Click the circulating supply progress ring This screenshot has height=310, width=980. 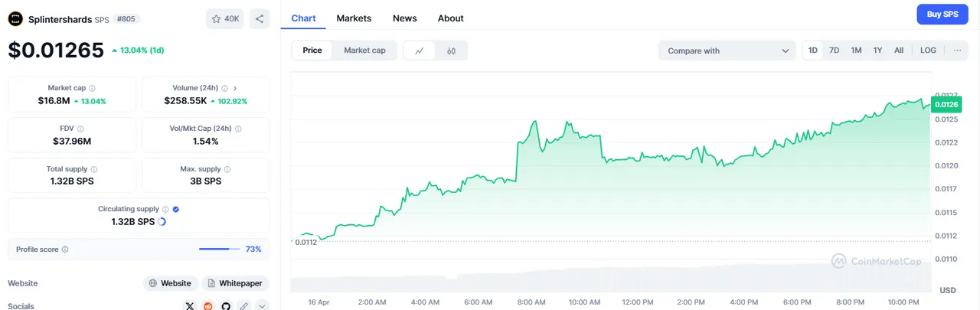(162, 222)
